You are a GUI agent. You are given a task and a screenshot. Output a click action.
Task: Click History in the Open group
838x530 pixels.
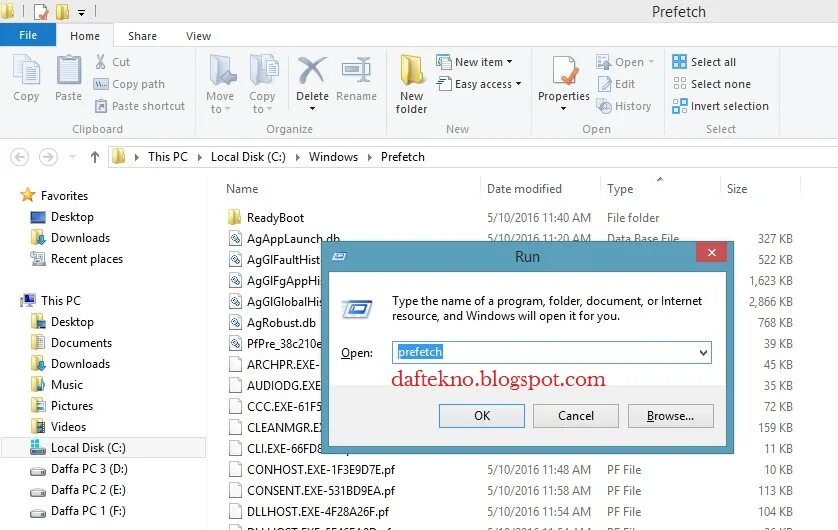[624, 106]
